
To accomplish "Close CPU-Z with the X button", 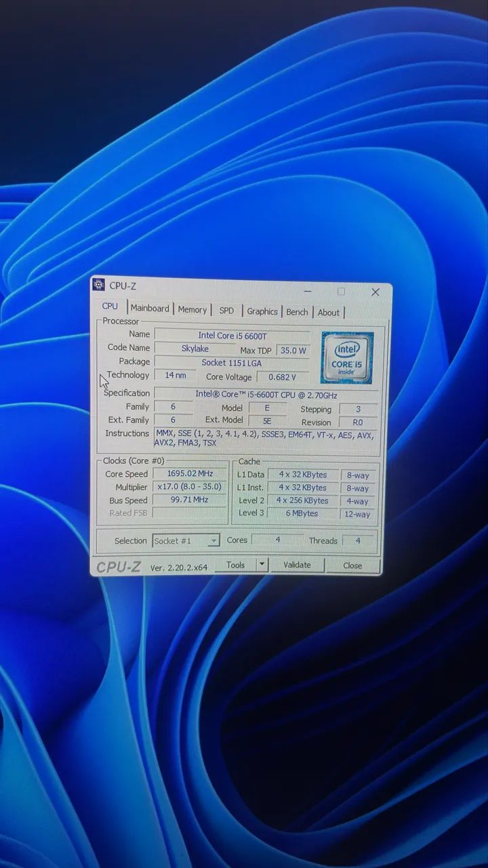I will [375, 292].
